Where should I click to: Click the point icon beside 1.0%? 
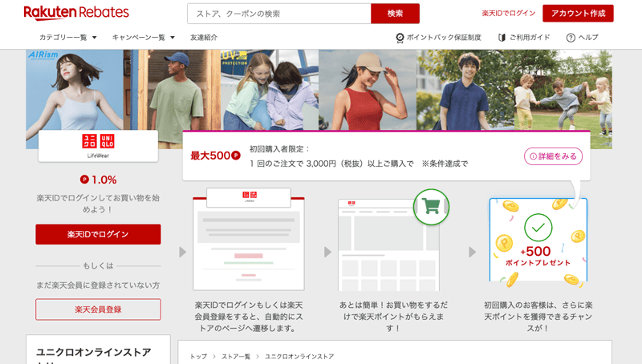[84, 179]
